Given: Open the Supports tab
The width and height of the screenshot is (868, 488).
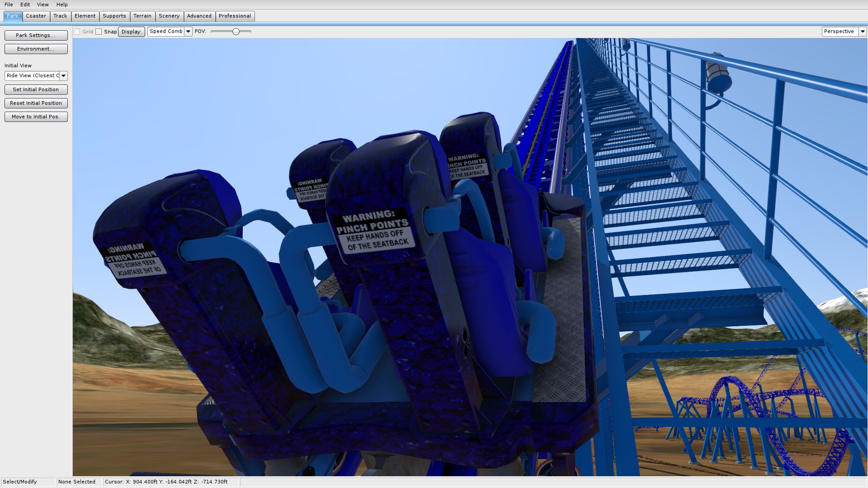Looking at the screenshot, I should [x=114, y=16].
